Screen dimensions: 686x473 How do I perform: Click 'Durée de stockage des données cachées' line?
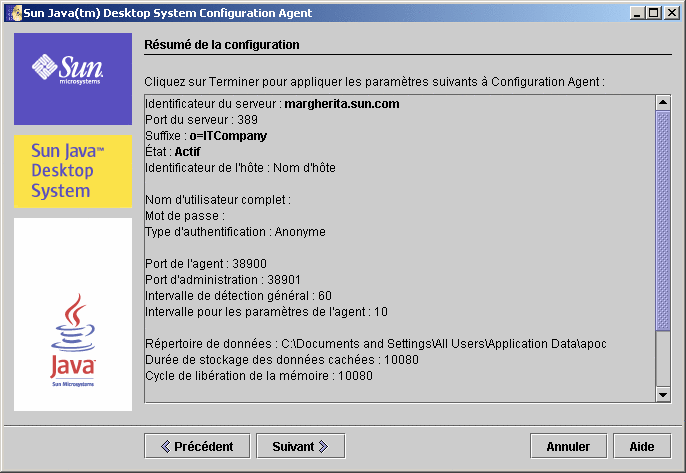tap(282, 360)
